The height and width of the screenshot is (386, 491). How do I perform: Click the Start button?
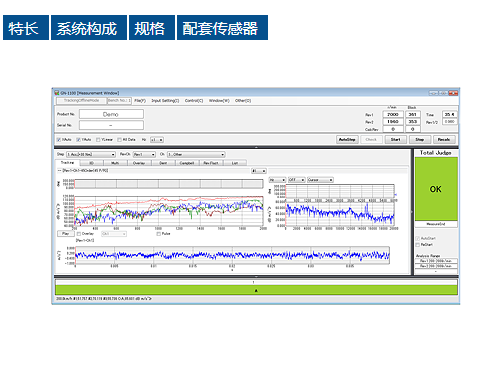(x=396, y=140)
